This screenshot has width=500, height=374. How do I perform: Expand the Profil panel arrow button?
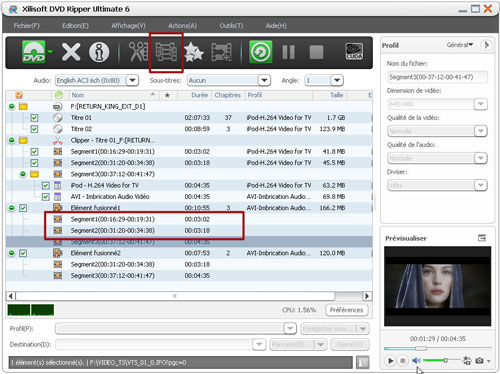pyautogui.click(x=486, y=45)
